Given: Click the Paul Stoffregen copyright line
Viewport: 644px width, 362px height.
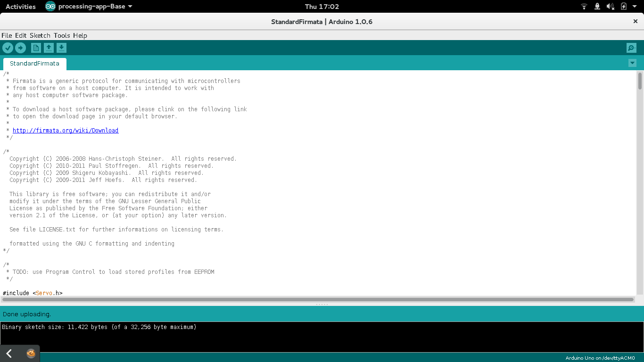Looking at the screenshot, I should pos(111,166).
